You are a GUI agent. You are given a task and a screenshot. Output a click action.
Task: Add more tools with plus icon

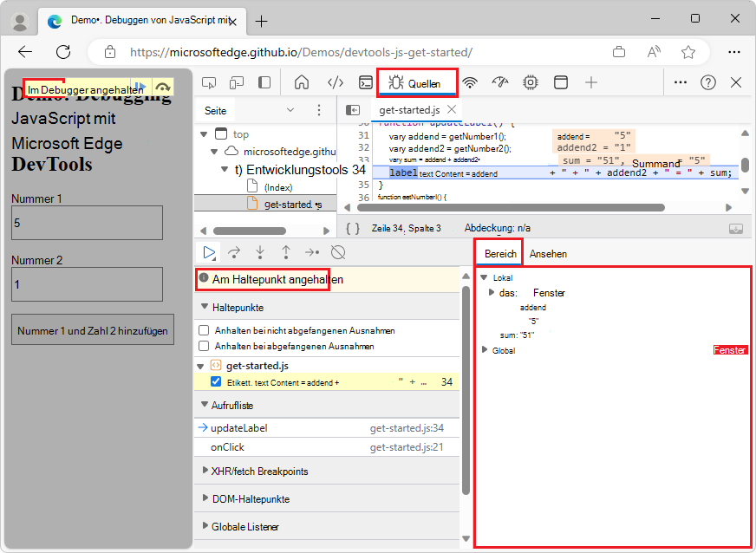(x=591, y=82)
